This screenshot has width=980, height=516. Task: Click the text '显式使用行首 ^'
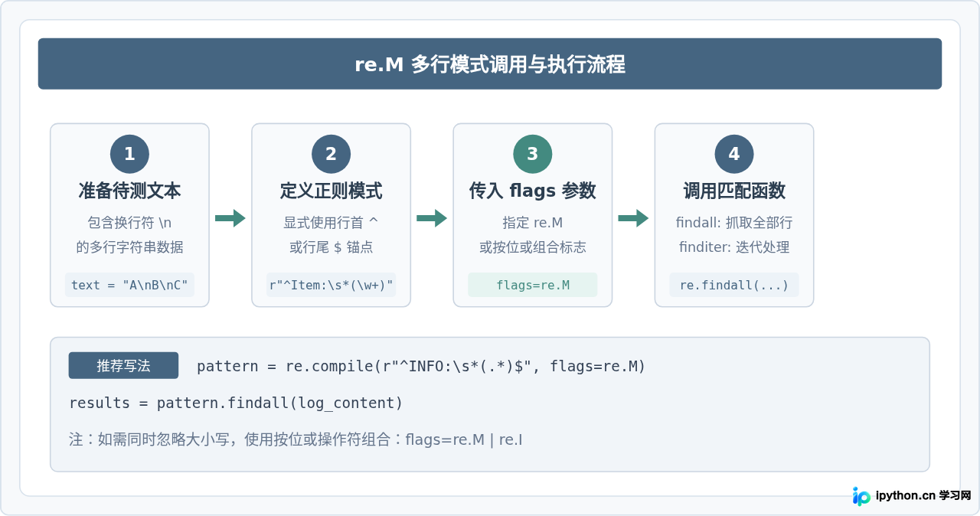click(331, 223)
